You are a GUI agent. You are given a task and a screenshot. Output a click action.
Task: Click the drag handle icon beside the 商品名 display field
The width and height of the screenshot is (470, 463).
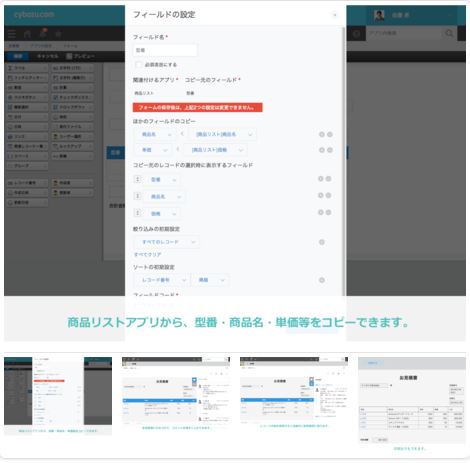137,196
